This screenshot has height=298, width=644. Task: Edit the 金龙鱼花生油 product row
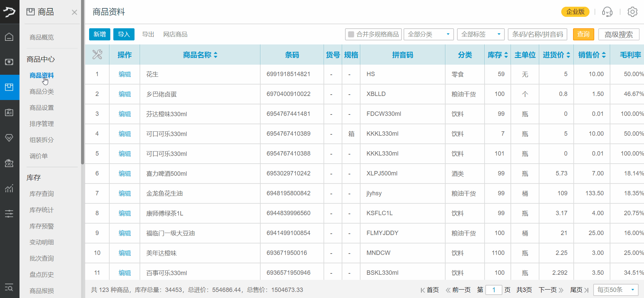125,194
